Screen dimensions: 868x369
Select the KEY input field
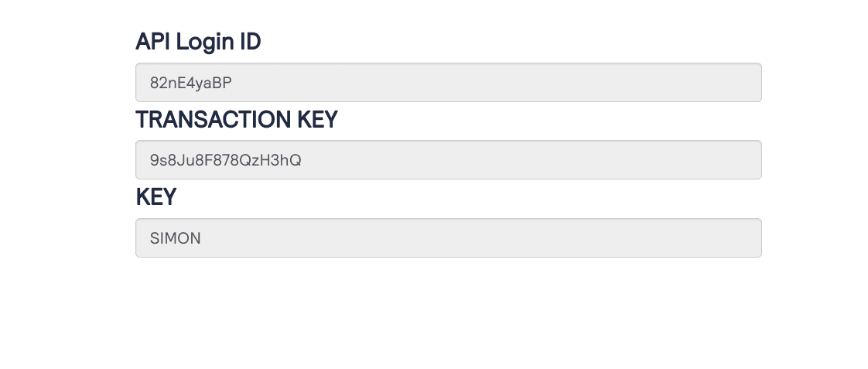click(x=449, y=238)
